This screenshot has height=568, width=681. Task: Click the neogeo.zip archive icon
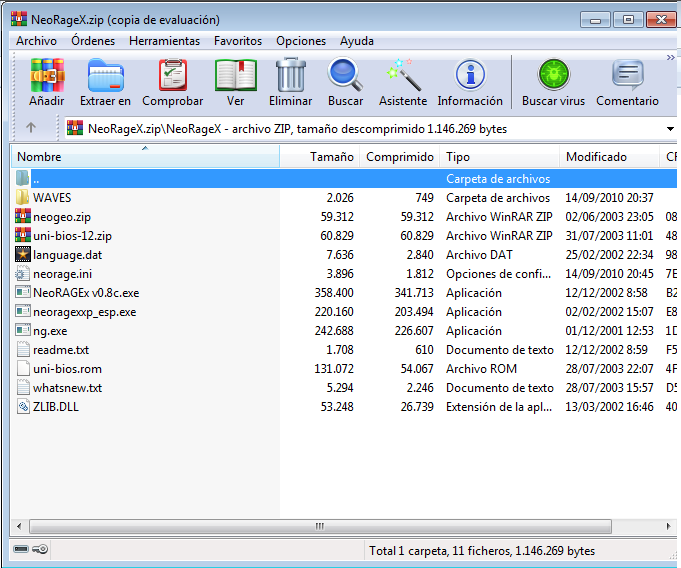[x=23, y=216]
